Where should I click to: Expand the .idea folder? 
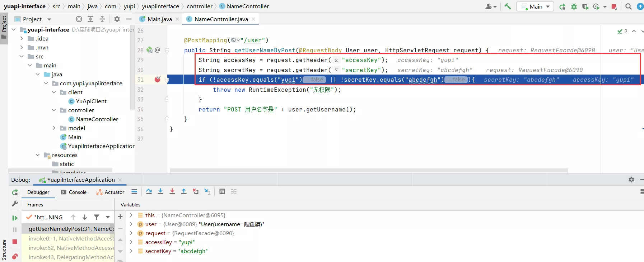pyautogui.click(x=22, y=38)
